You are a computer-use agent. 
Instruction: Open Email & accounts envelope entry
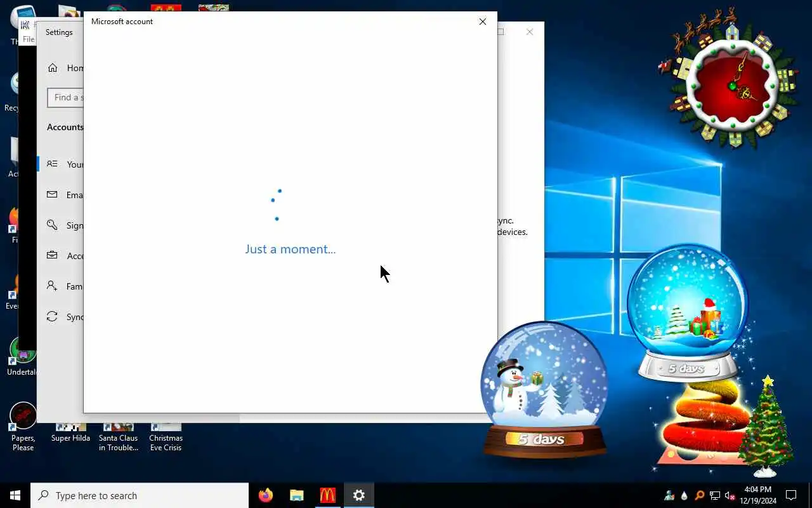tap(61, 195)
